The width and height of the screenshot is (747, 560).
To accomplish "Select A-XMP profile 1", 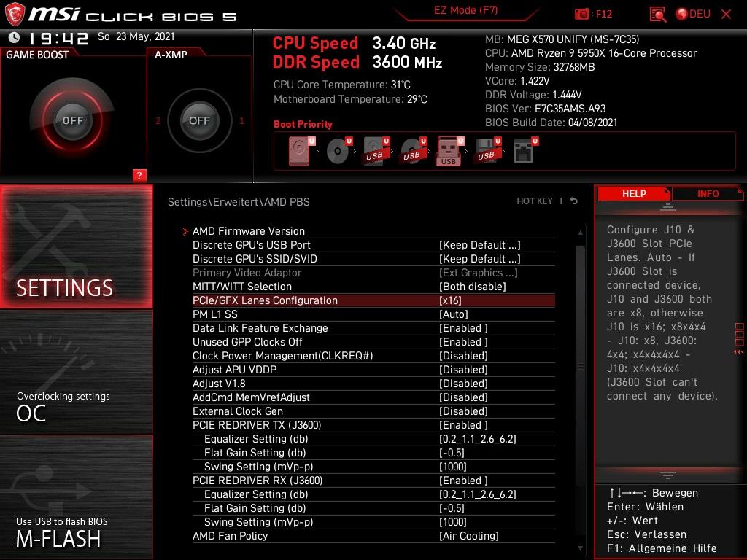I will pos(241,121).
